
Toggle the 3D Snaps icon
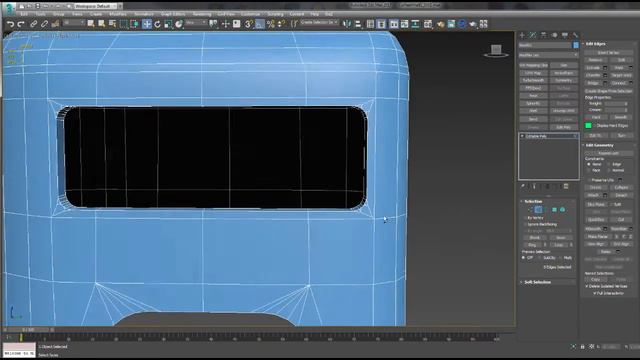coord(249,24)
